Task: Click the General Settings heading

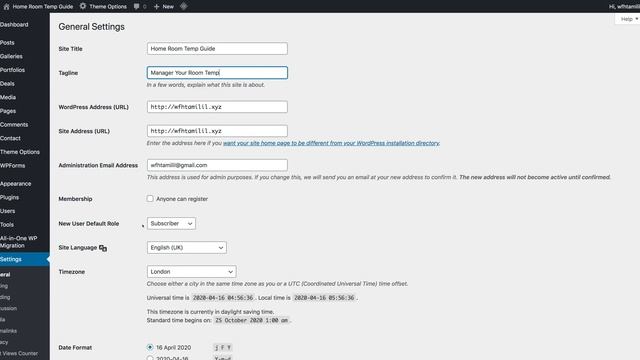Action: pos(91,27)
